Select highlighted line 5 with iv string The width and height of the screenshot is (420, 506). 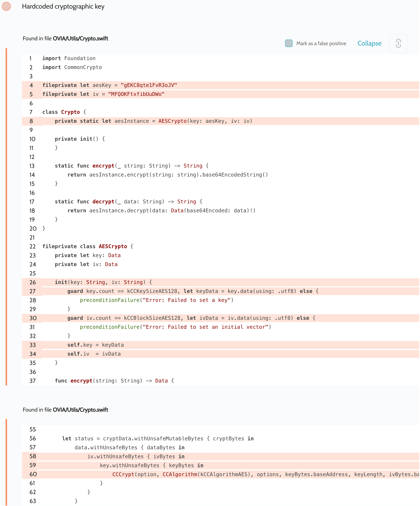coord(103,94)
